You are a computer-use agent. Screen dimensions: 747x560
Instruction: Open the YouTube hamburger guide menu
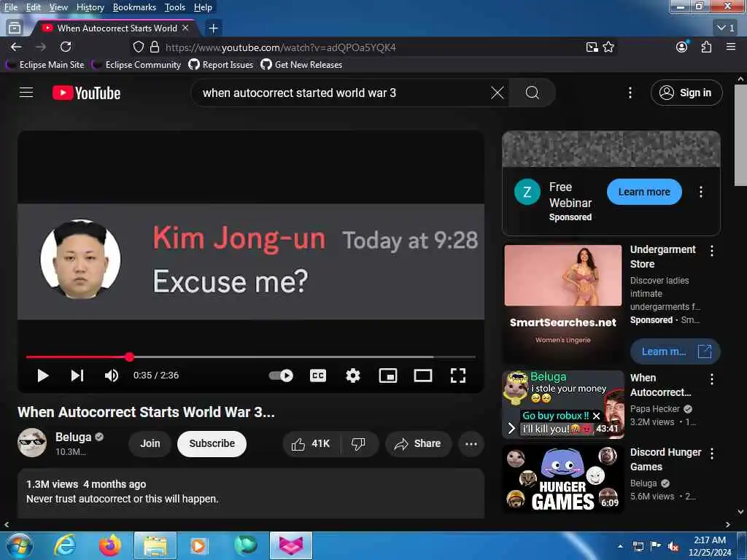click(x=26, y=93)
